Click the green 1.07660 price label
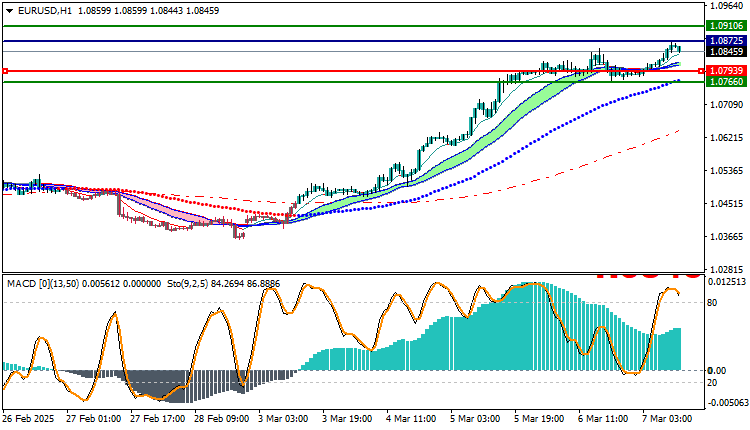The height and width of the screenshot is (430, 750). pos(727,82)
